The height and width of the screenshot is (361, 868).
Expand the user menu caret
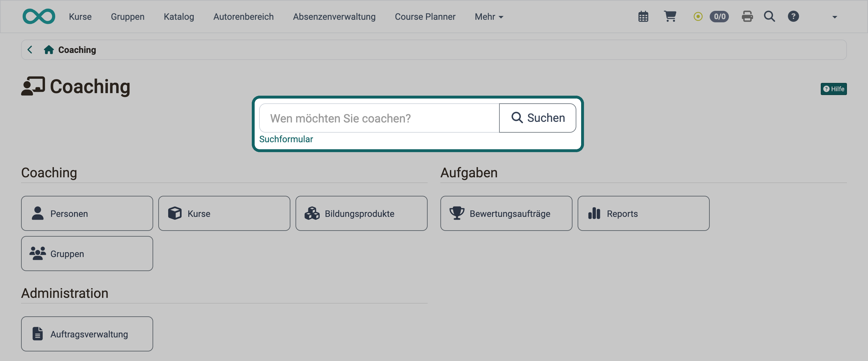tap(834, 17)
